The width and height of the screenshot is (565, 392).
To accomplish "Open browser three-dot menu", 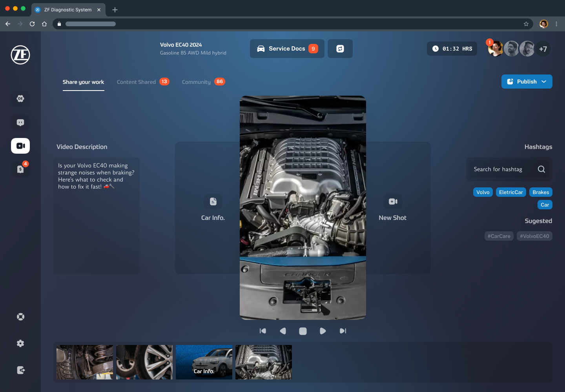I will click(x=556, y=24).
